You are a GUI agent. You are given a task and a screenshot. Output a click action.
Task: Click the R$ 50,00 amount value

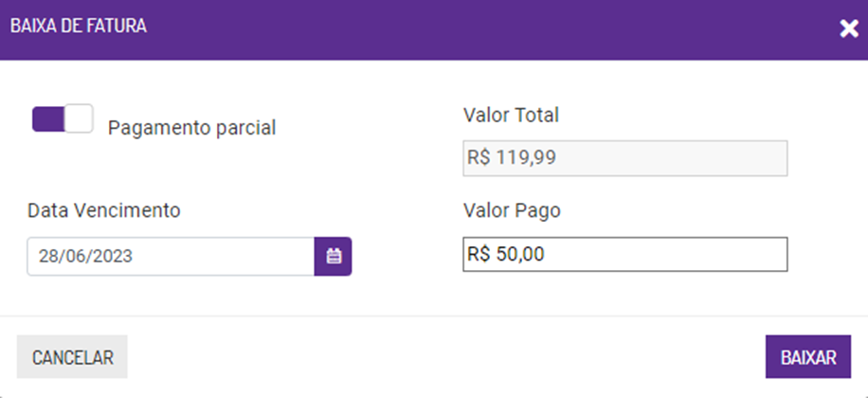coord(506,254)
